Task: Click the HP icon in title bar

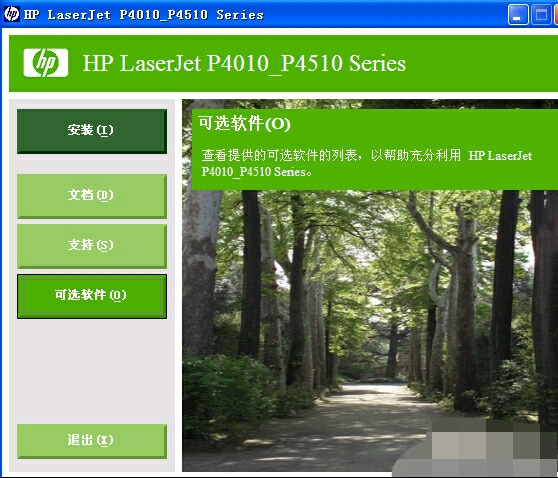Action: click(11, 14)
